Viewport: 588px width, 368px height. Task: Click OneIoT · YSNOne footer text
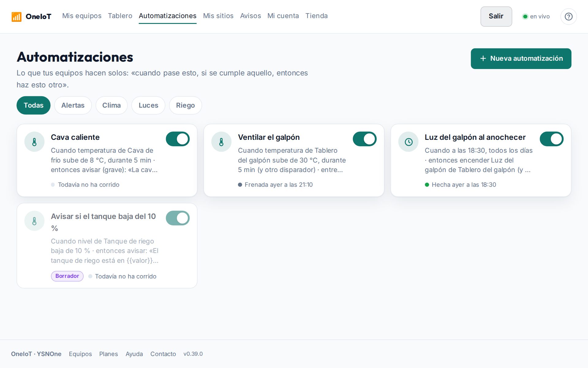click(36, 354)
